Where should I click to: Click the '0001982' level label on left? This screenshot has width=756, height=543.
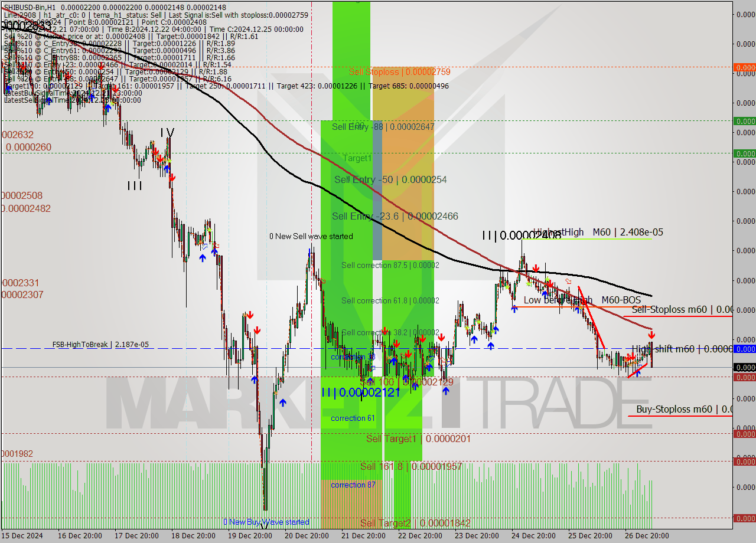[17, 454]
